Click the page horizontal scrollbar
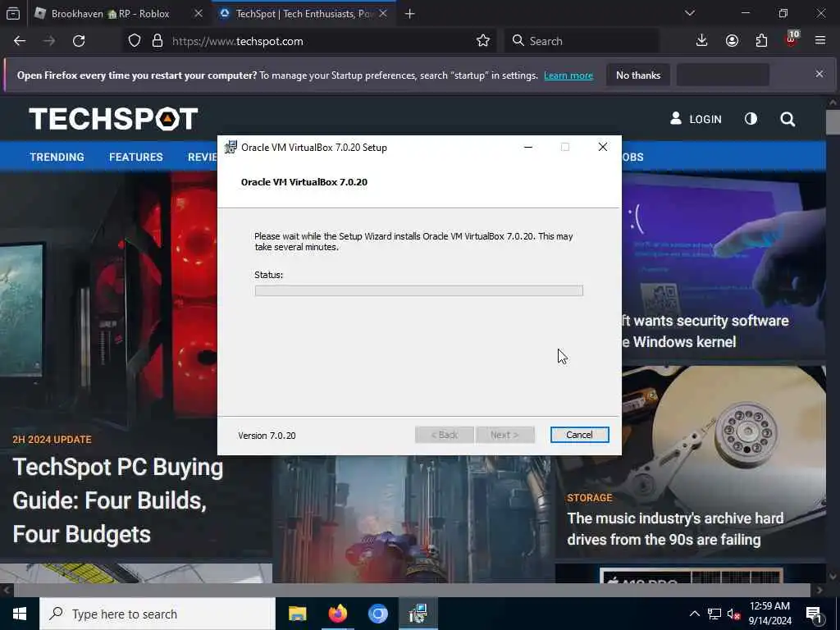Image resolution: width=840 pixels, height=630 pixels. (x=412, y=590)
